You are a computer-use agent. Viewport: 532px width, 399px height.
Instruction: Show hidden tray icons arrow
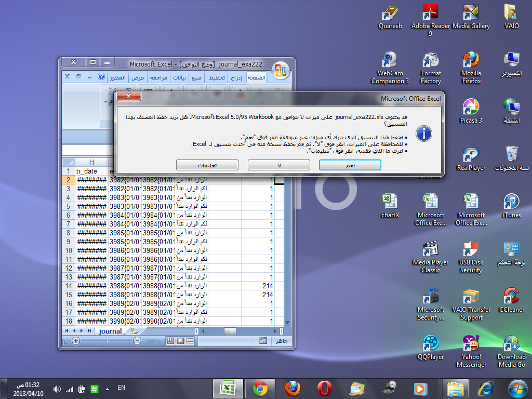click(x=107, y=389)
